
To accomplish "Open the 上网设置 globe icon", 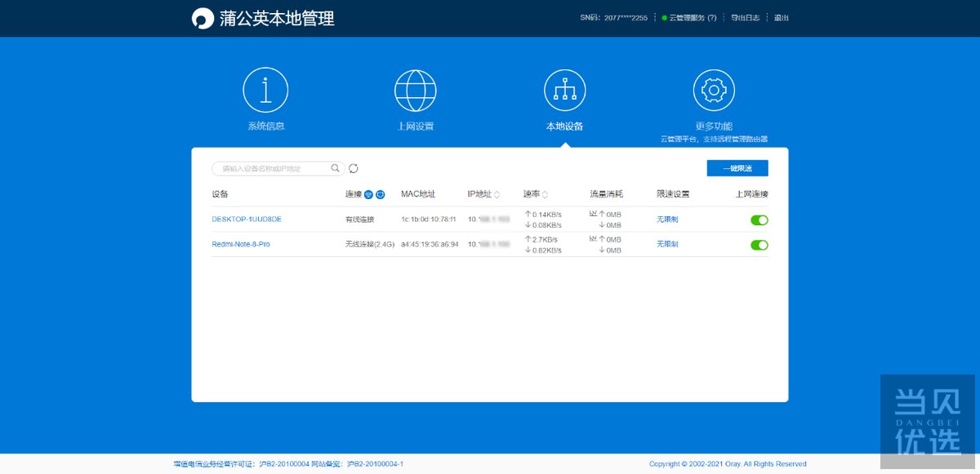I will click(416, 91).
